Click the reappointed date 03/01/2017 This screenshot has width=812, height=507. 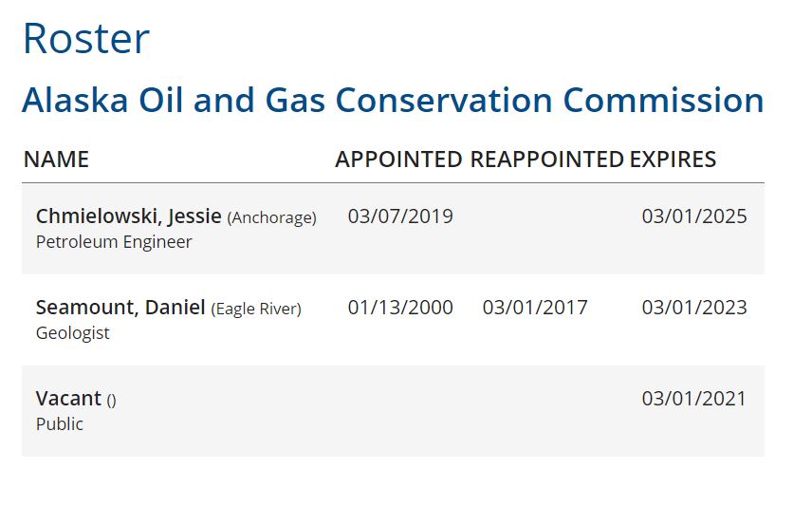535,308
